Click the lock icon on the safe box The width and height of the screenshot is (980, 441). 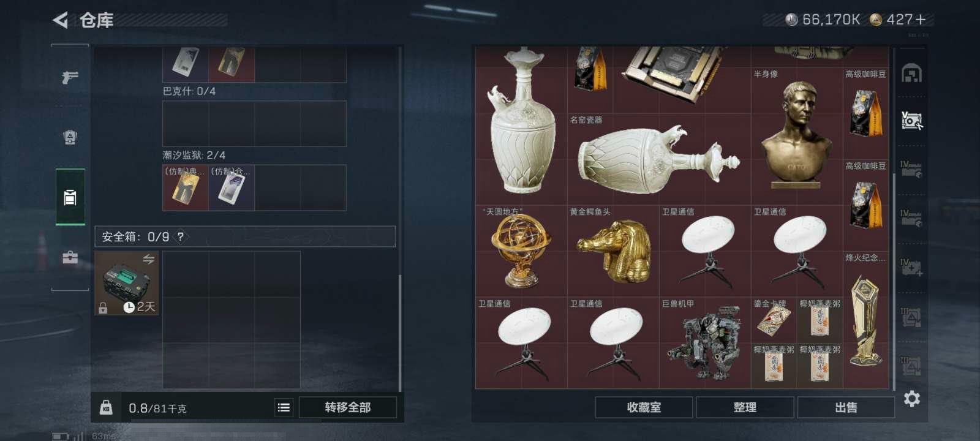pos(103,307)
